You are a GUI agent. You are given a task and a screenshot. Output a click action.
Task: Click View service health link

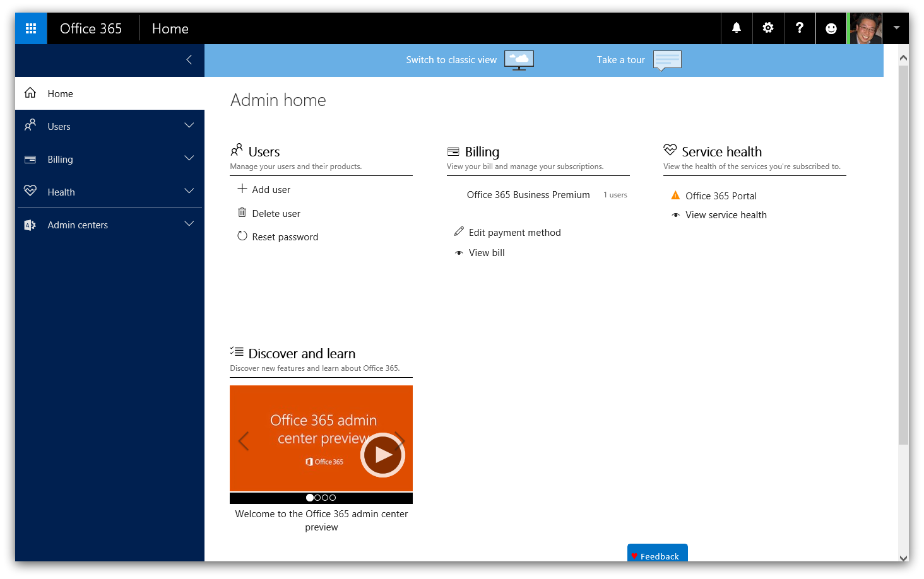(x=726, y=215)
